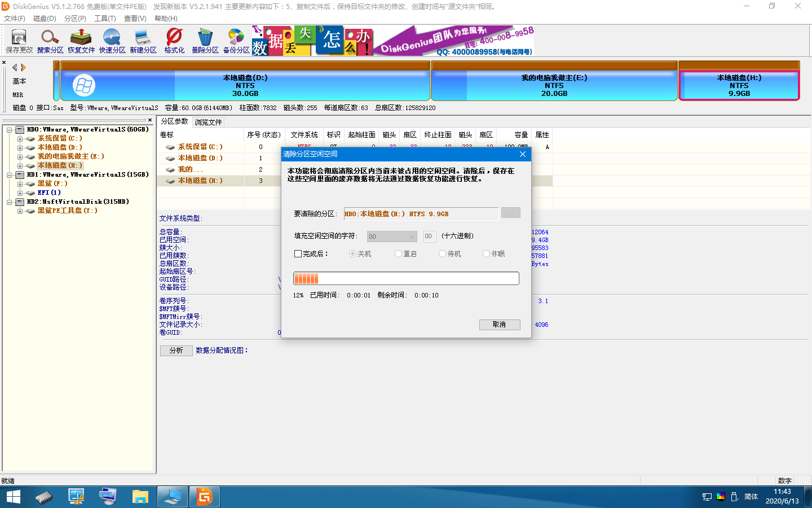The height and width of the screenshot is (508, 812).
Task: Choose the 格式化 toolbar icon
Action: click(174, 41)
